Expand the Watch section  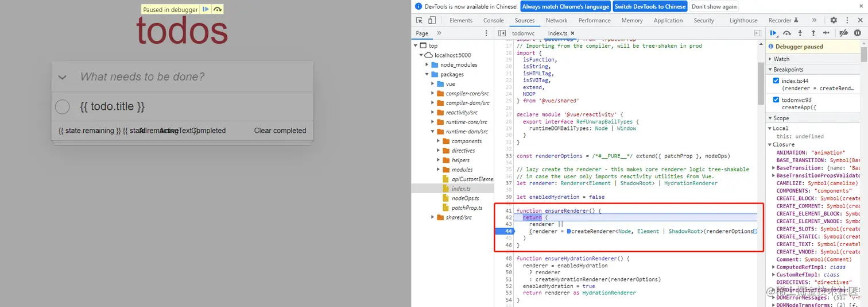781,59
